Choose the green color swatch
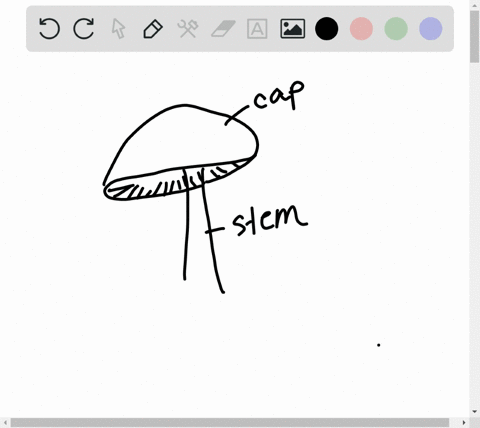The width and height of the screenshot is (480, 428). pyautogui.click(x=396, y=29)
